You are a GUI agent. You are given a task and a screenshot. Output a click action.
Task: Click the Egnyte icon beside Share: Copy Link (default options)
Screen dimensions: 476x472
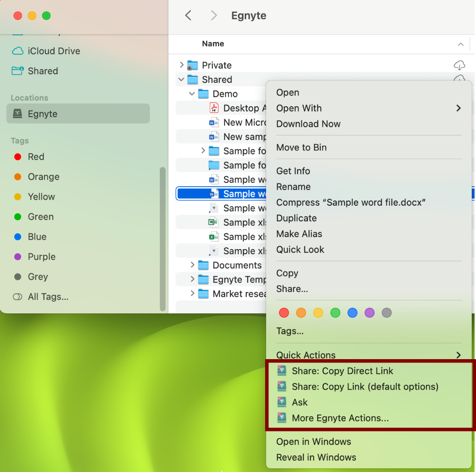[x=282, y=386]
